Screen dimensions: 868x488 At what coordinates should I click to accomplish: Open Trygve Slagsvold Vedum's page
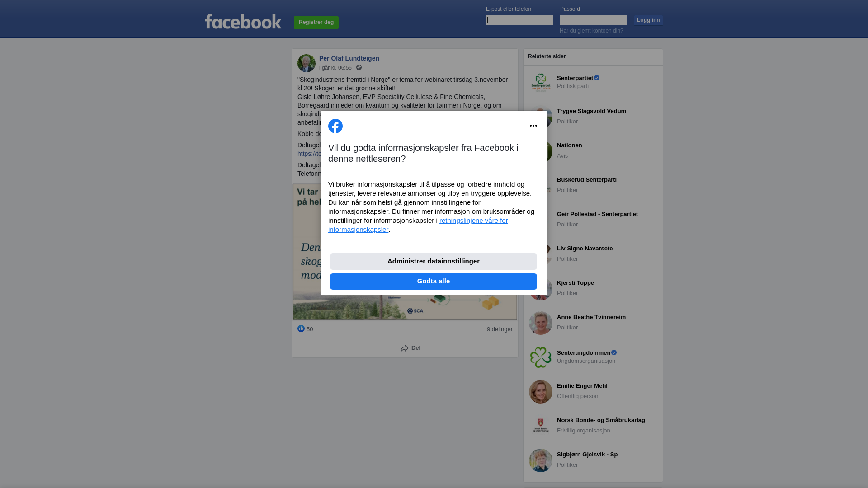[591, 111]
